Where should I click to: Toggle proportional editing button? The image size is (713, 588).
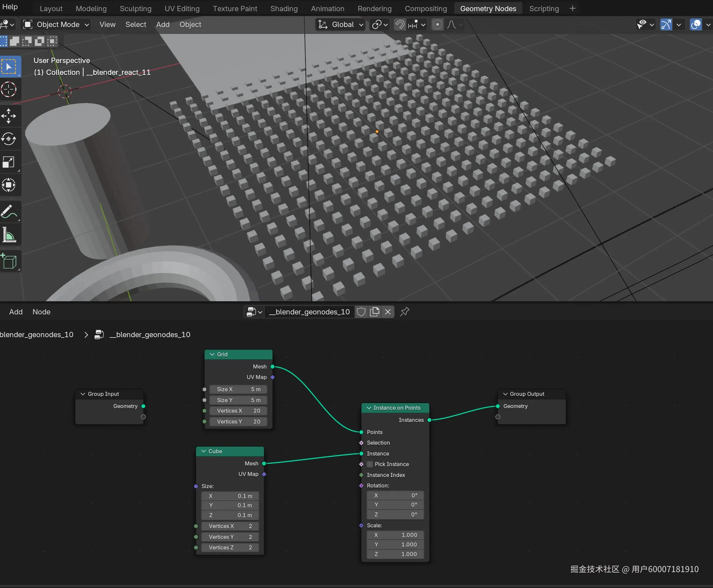(438, 25)
